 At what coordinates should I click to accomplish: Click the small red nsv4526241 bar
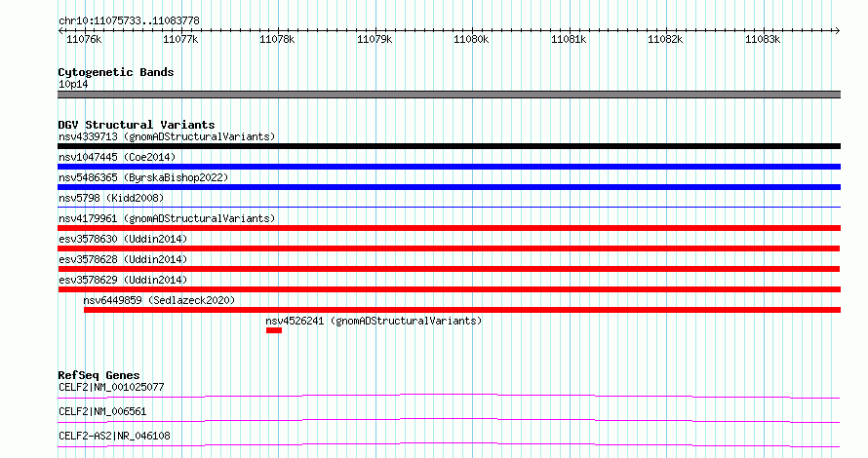click(274, 330)
